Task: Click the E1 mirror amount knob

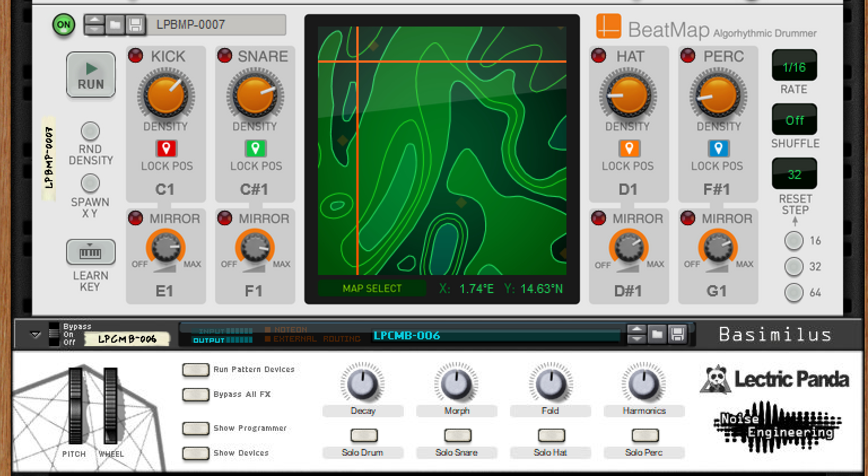Action: (x=166, y=248)
